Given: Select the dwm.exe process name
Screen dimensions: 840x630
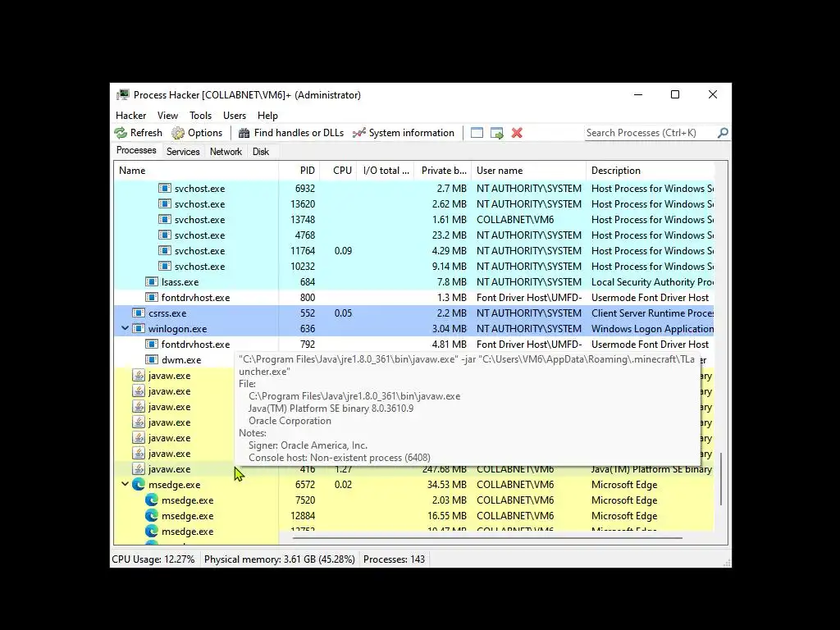Looking at the screenshot, I should click(181, 360).
